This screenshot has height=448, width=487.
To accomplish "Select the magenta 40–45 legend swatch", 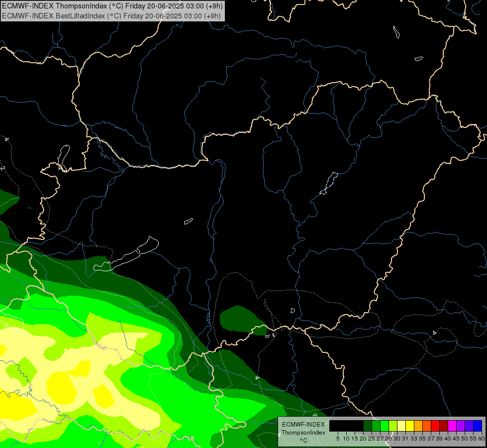I will [x=452, y=426].
